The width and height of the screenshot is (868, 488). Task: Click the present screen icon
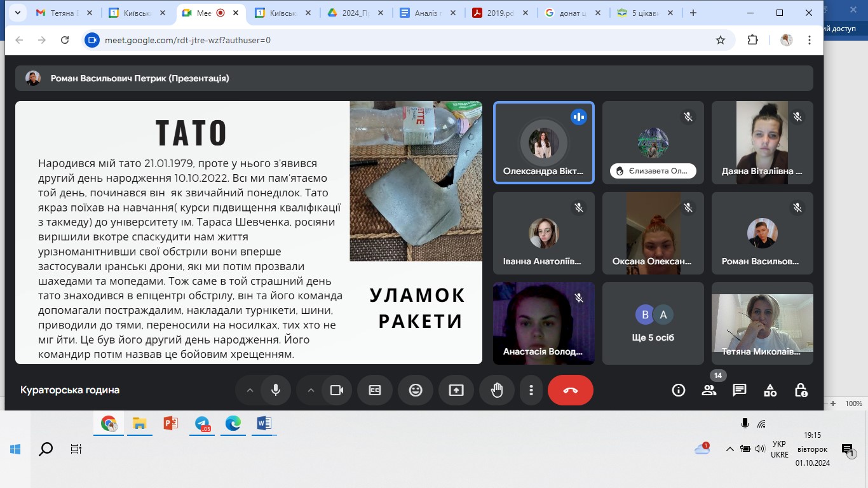pyautogui.click(x=456, y=390)
